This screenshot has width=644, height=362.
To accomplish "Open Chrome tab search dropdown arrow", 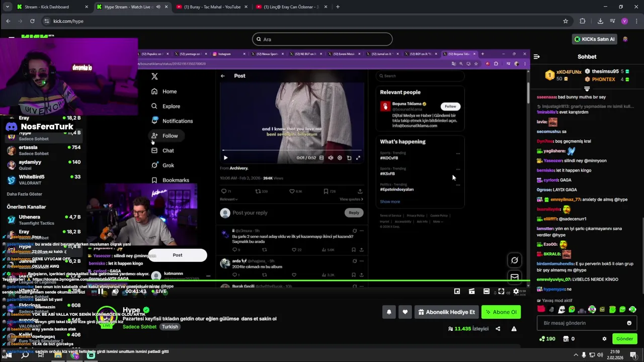I will point(7,7).
